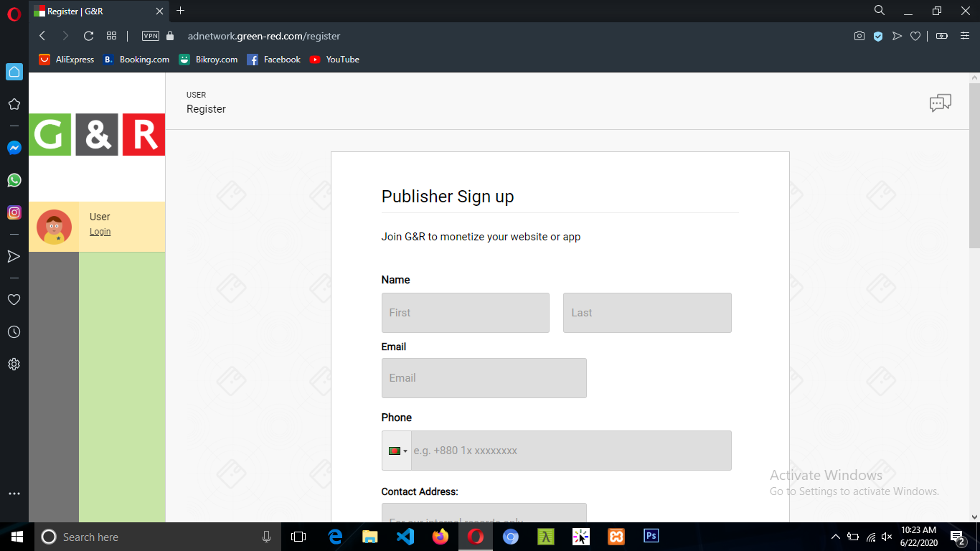Open History clock in the sidebar
This screenshot has height=551, width=980.
click(x=14, y=332)
